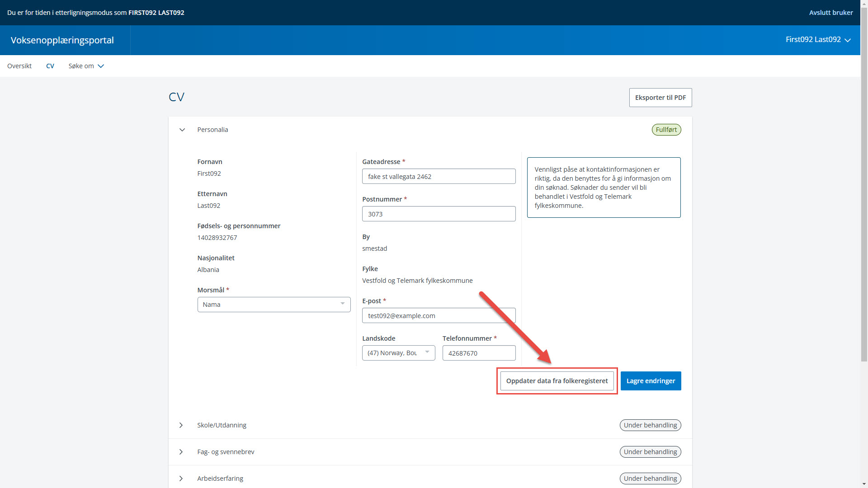Click Oppdater data fra folkeregisteret button
Screen dimensions: 868x488
[x=557, y=381]
